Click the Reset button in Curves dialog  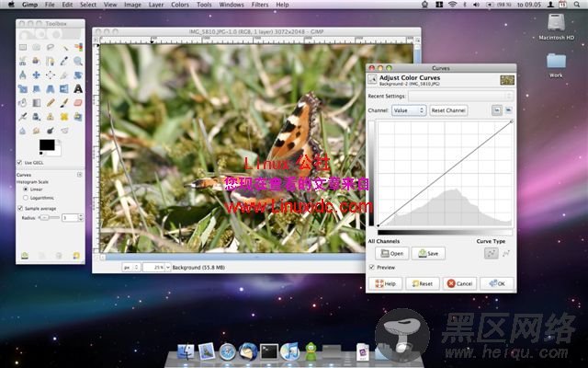(x=423, y=283)
